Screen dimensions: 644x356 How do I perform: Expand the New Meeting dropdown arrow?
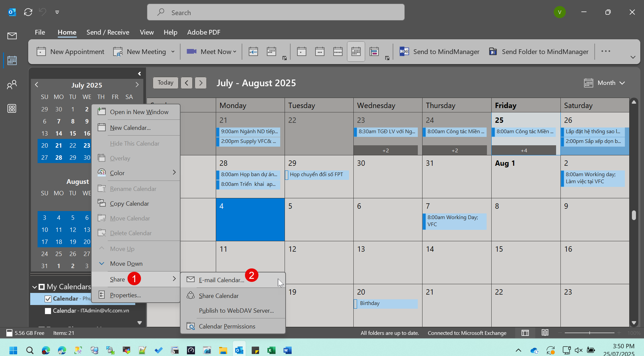point(173,52)
